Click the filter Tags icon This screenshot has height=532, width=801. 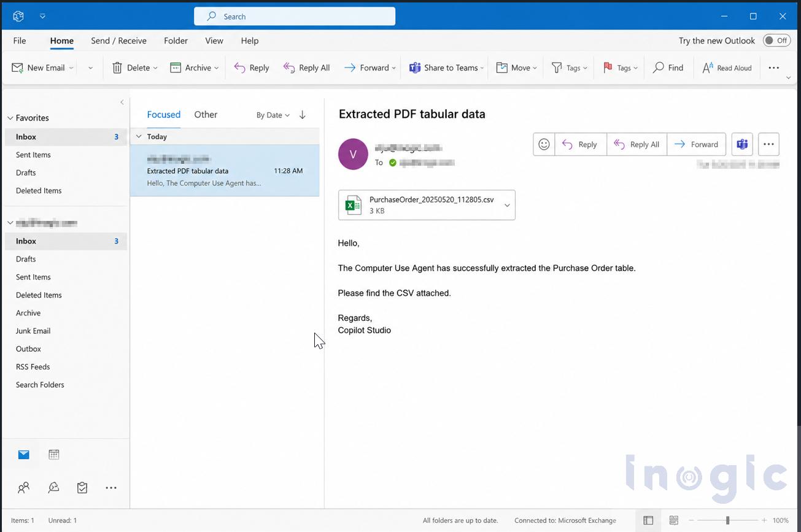557,67
